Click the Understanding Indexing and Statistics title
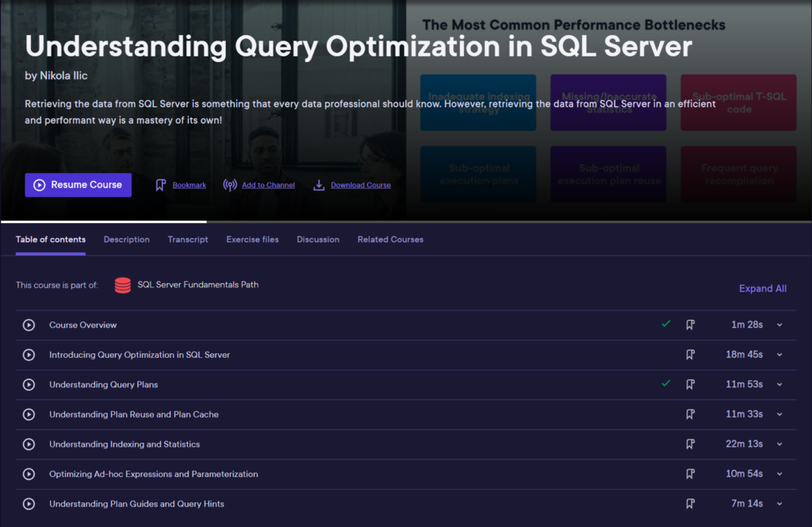Image resolution: width=812 pixels, height=527 pixels. [124, 444]
